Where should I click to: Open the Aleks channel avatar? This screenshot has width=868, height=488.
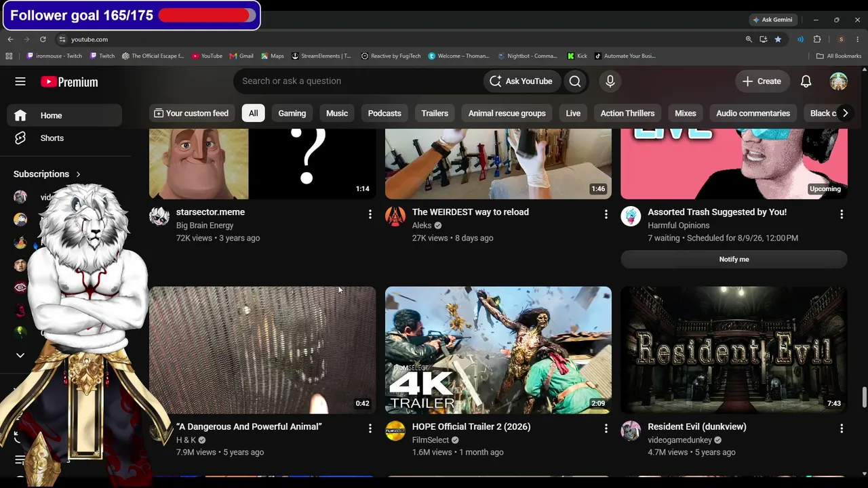point(395,216)
